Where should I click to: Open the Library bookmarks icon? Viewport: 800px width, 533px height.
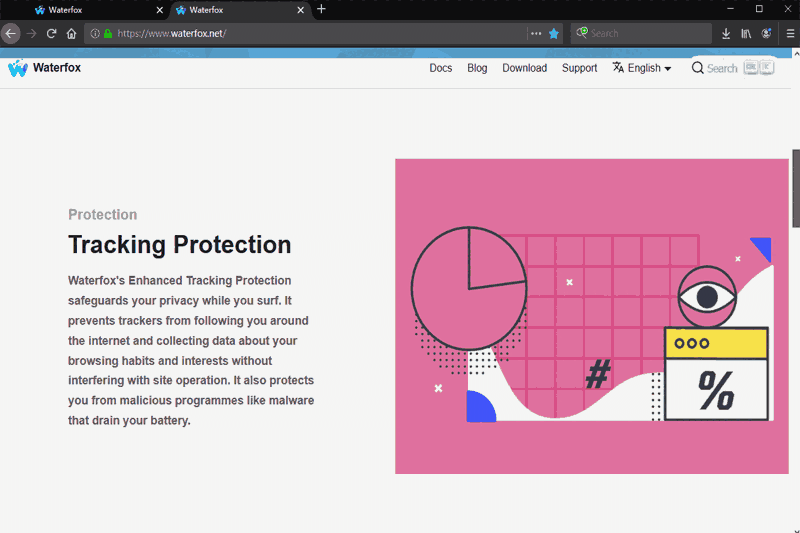click(746, 33)
